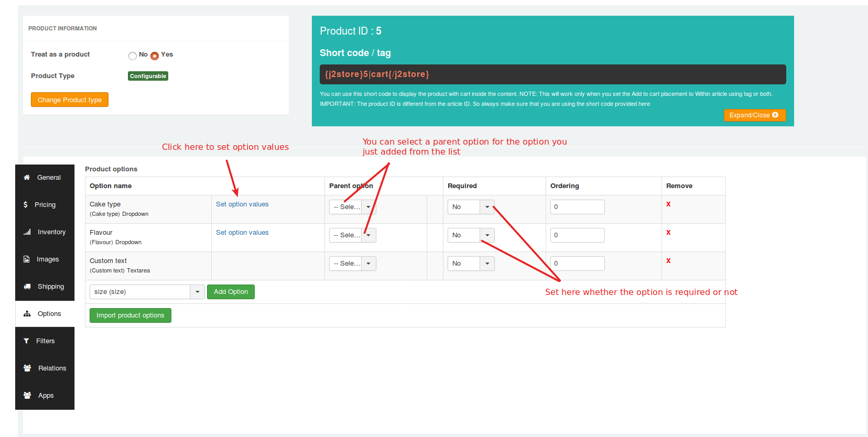Viewport: 868px width, 437px height.
Task: Select No for Treat as a product
Action: coord(133,56)
